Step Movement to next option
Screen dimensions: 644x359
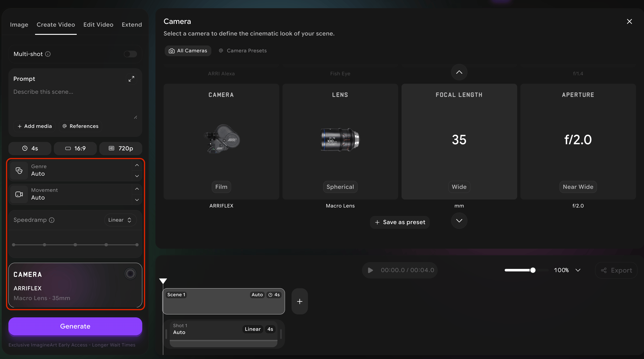[x=137, y=200]
